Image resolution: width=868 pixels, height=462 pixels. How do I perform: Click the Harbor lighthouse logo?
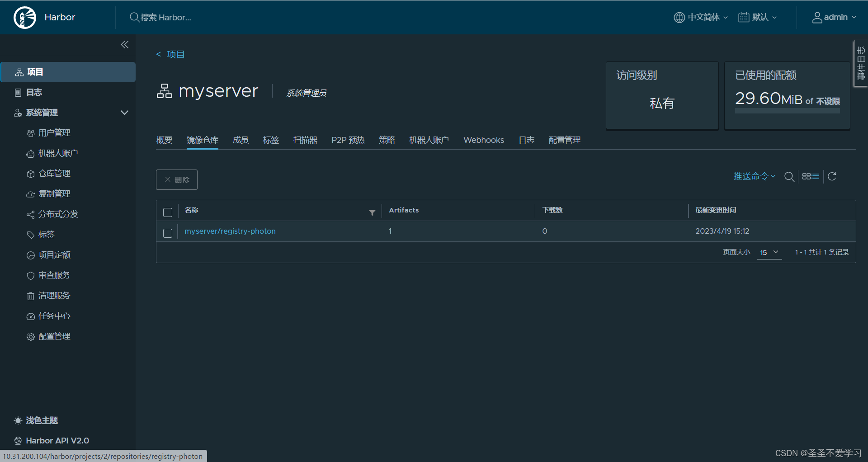coord(25,18)
